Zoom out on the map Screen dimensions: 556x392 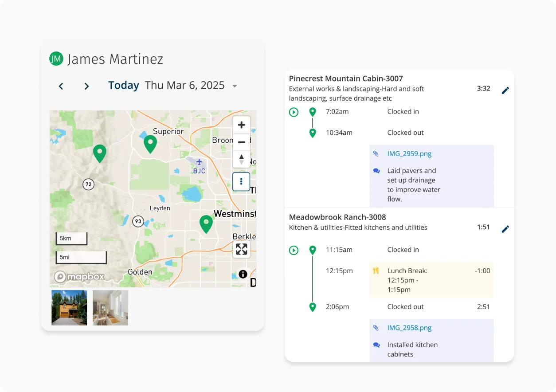click(x=242, y=142)
